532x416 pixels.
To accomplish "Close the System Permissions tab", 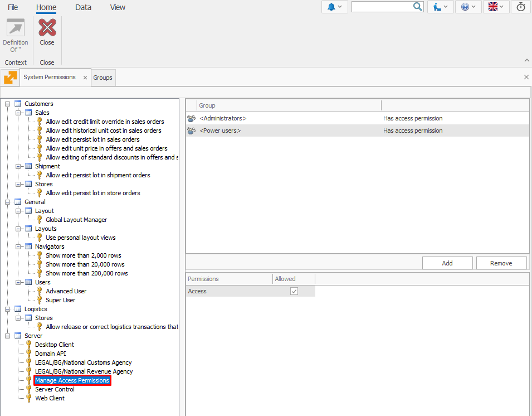I will tap(85, 78).
